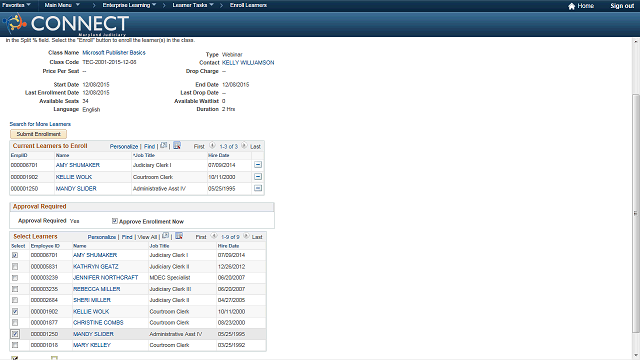
Task: Remove Amy Shumaker row with minus icon
Action: click(258, 165)
